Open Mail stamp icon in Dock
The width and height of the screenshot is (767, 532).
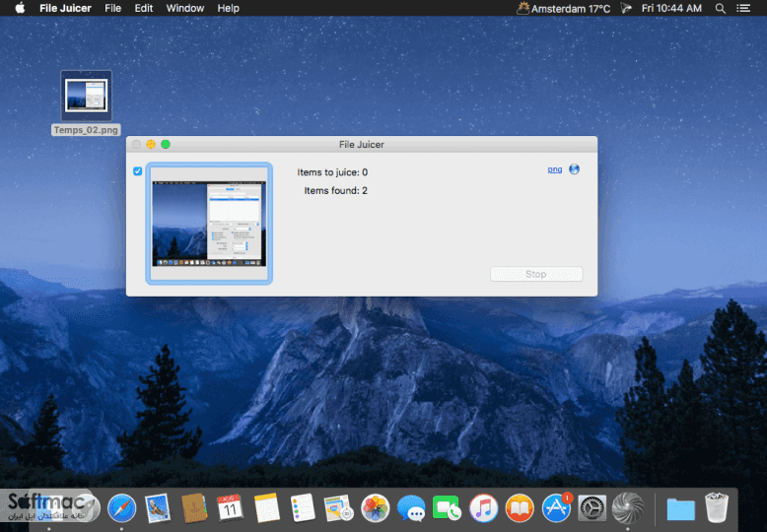coord(158,508)
